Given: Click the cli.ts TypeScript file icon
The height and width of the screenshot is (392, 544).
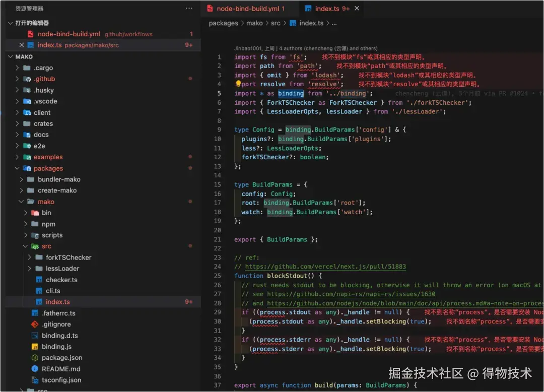Looking at the screenshot, I should point(39,291).
